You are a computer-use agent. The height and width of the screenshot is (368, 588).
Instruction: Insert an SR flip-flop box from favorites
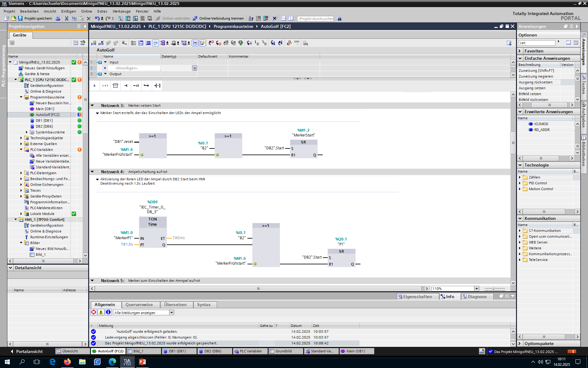pyautogui.click(x=115, y=86)
